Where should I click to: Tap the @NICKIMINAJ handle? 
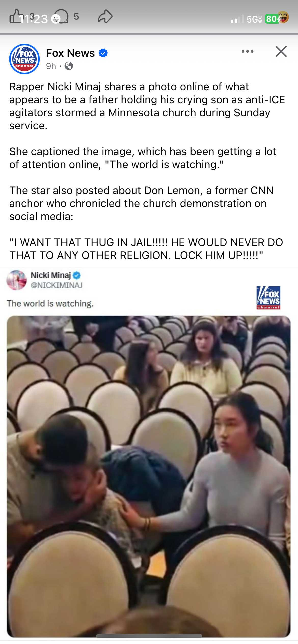[57, 285]
